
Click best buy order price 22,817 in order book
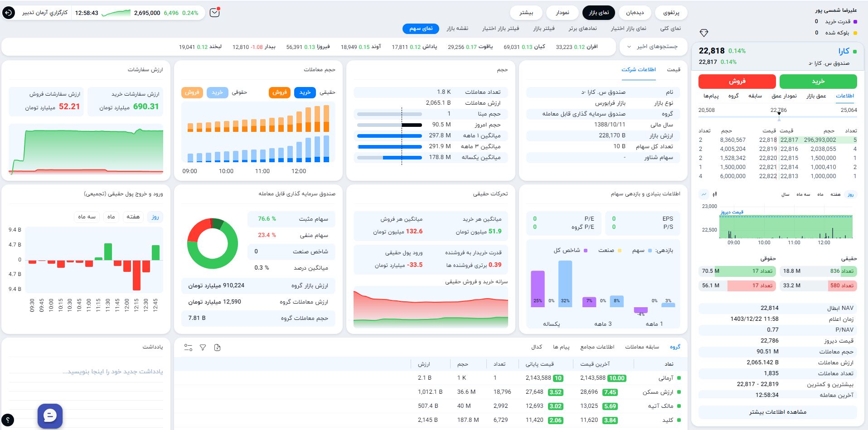click(789, 140)
